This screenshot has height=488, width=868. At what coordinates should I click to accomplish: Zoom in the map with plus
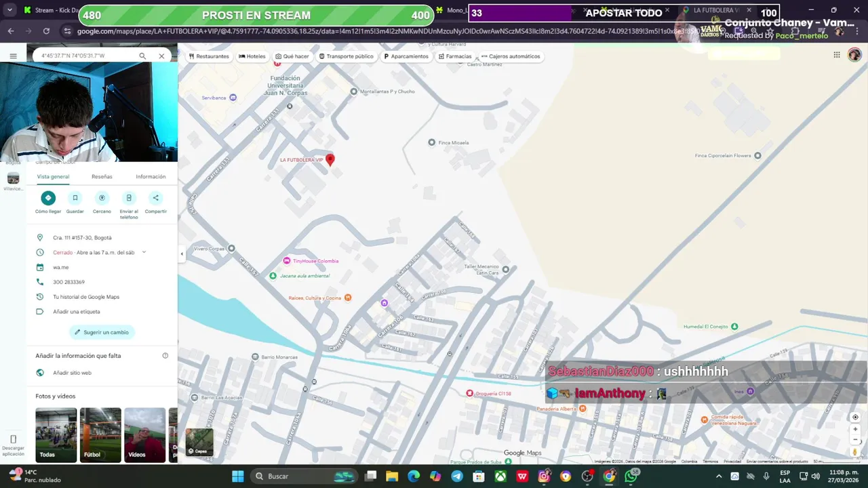(x=855, y=429)
